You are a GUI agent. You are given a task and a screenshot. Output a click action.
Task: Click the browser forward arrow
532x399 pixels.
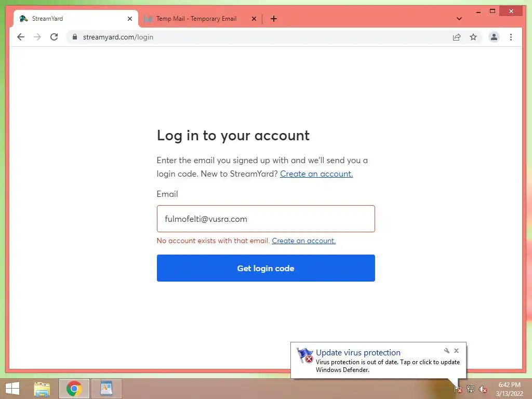tap(37, 37)
